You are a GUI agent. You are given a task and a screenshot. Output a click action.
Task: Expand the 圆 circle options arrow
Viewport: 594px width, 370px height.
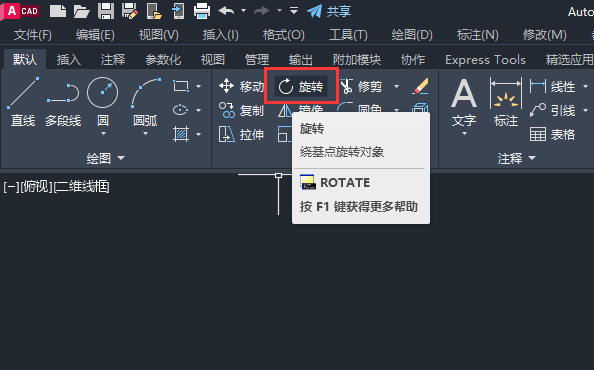(103, 134)
